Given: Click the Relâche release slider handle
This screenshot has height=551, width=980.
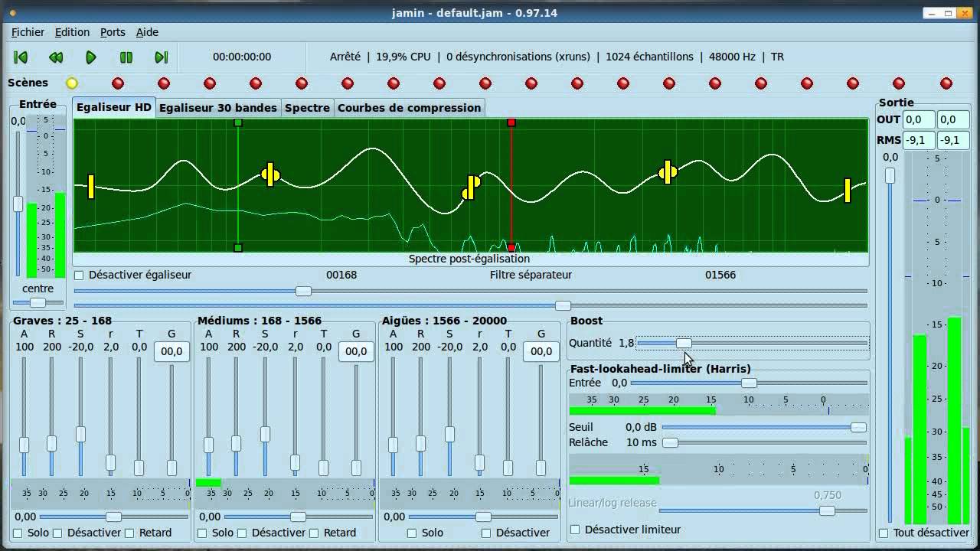Looking at the screenshot, I should tap(670, 442).
